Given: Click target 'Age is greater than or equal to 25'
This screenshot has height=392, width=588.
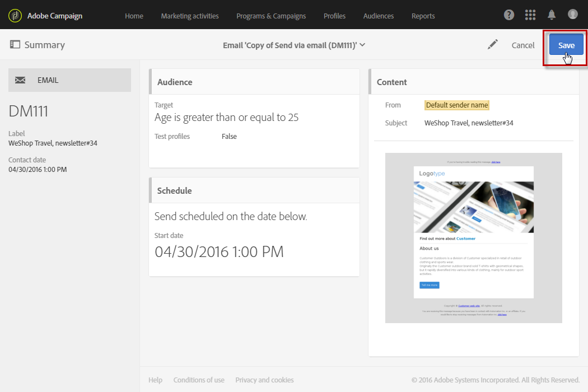Looking at the screenshot, I should (226, 118).
